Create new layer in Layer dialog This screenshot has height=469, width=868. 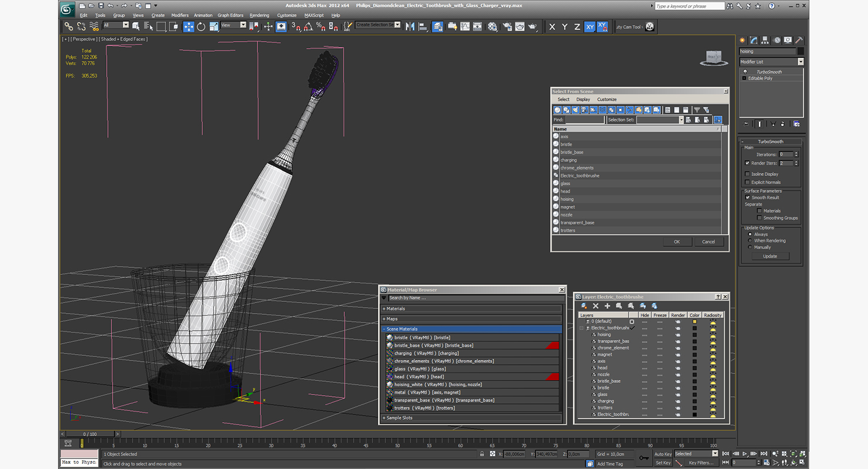(584, 306)
